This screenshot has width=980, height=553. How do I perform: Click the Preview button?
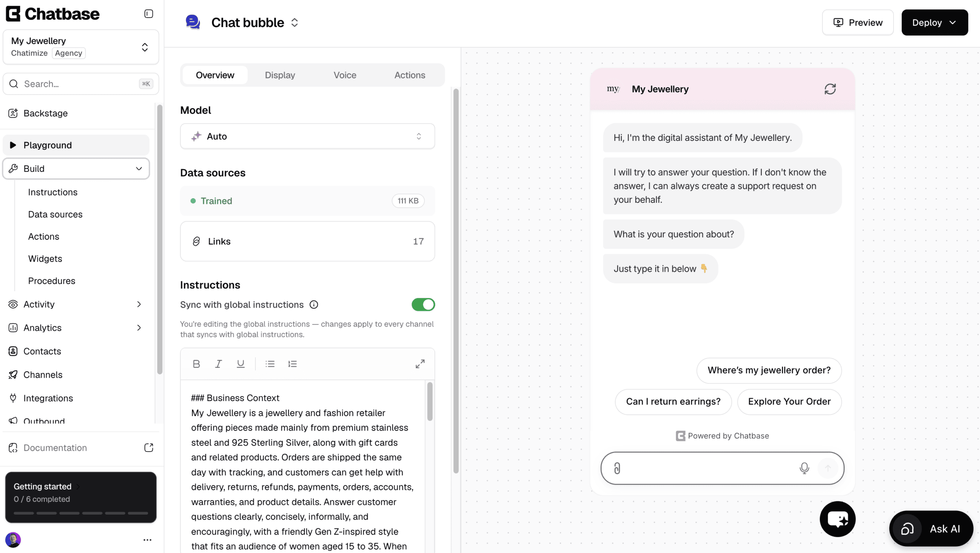pyautogui.click(x=858, y=23)
